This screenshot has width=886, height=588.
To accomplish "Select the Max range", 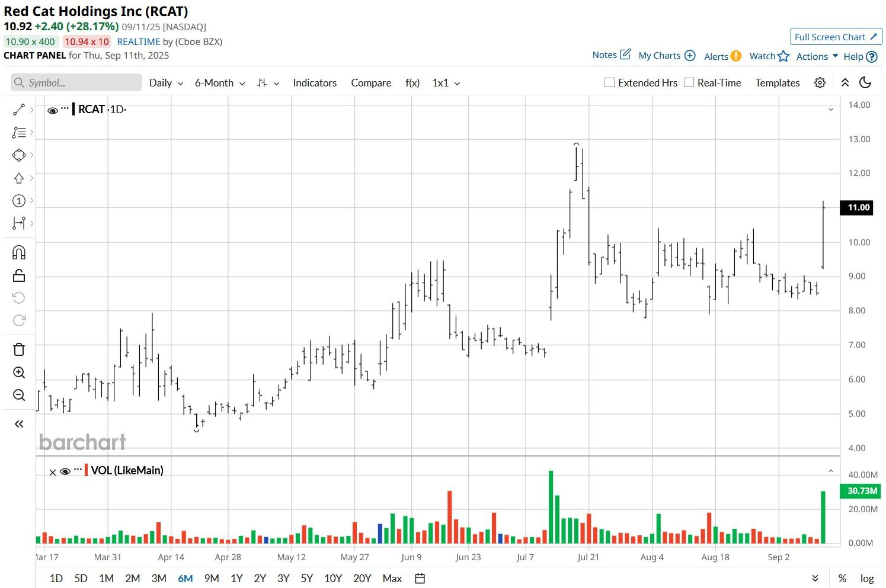I will (x=392, y=579).
